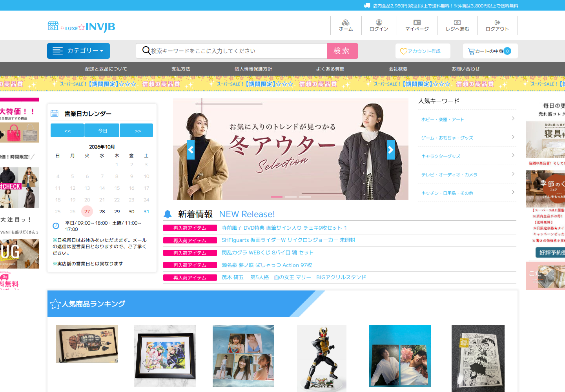Go to next month with >> button
This screenshot has height=392, width=565.
point(137,131)
